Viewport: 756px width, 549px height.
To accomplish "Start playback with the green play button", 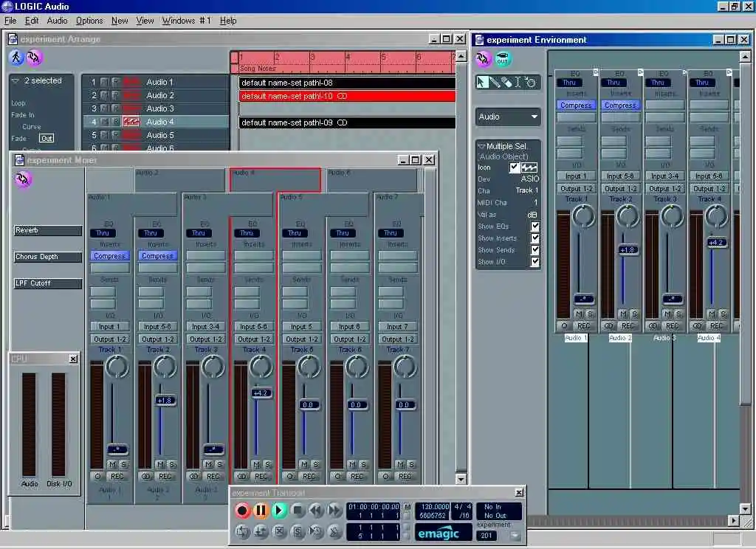I will pos(279,510).
